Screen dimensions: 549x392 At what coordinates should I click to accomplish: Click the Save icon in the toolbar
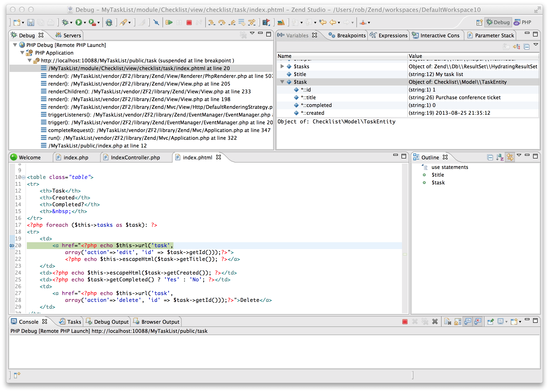31,23
